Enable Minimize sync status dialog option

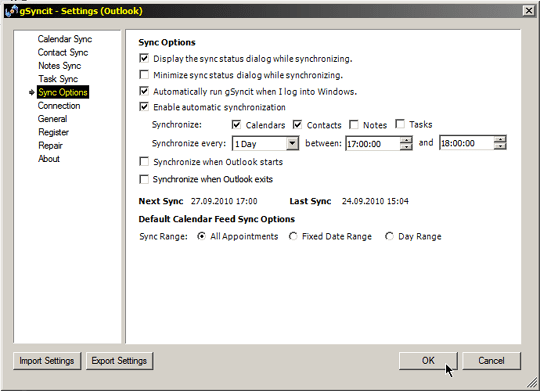pos(144,75)
